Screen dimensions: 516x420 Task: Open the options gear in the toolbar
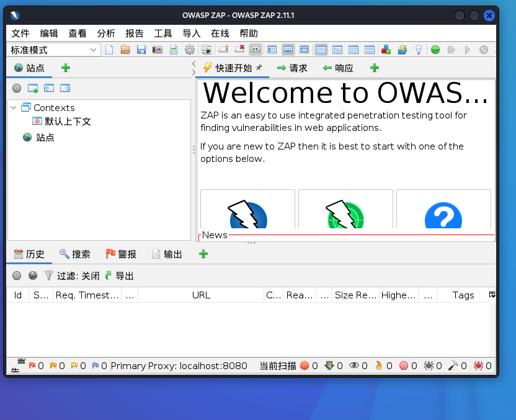(190, 50)
